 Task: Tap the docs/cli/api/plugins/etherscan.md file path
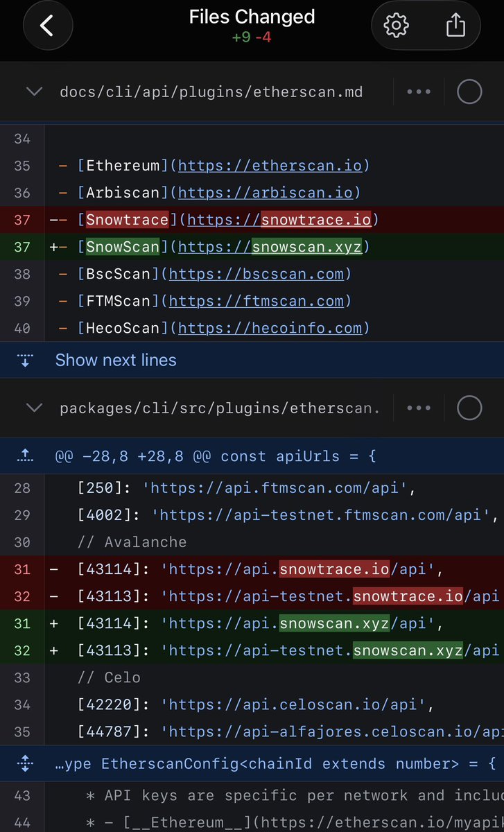pyautogui.click(x=211, y=92)
